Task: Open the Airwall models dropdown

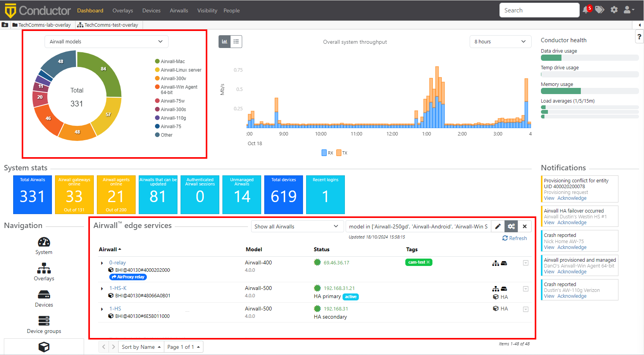Action: pos(107,41)
